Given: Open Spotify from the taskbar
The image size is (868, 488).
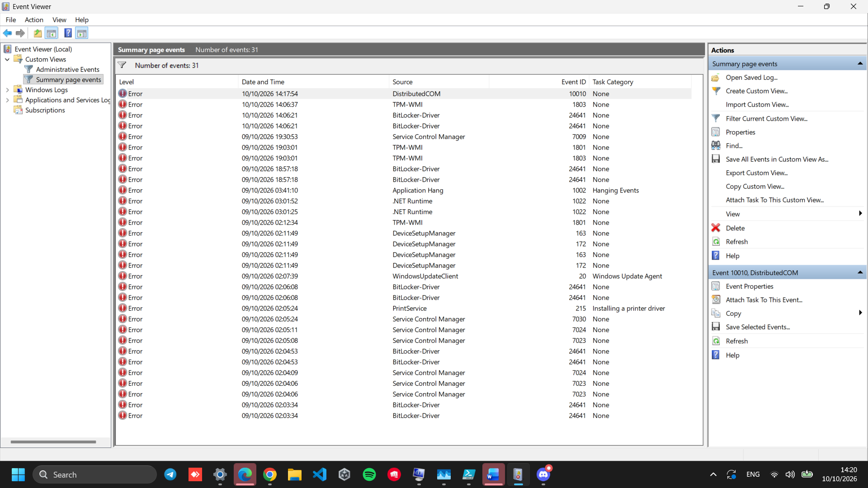Looking at the screenshot, I should click(x=369, y=474).
